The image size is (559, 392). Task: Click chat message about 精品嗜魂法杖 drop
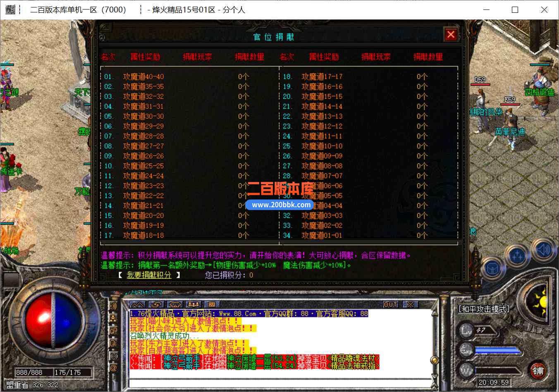[254, 358]
